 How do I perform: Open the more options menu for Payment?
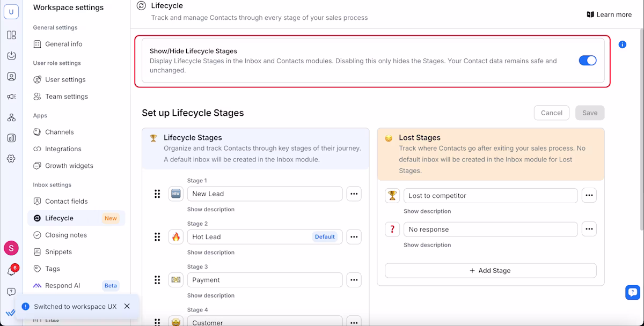click(354, 280)
